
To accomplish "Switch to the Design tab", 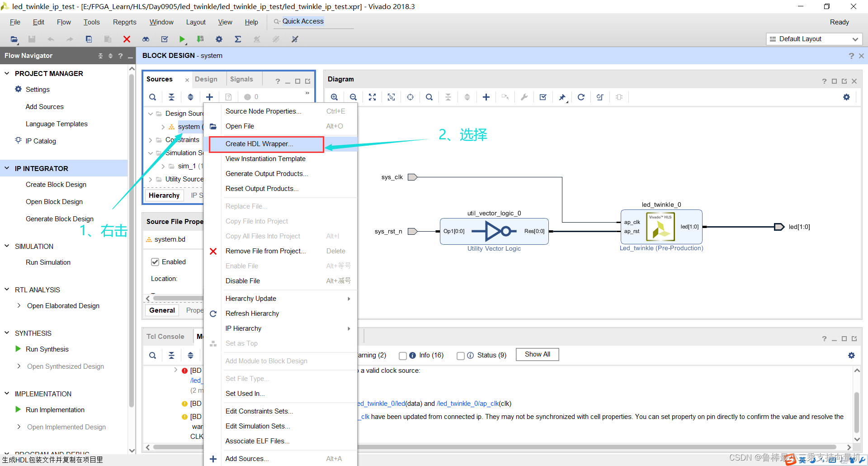I will click(206, 79).
